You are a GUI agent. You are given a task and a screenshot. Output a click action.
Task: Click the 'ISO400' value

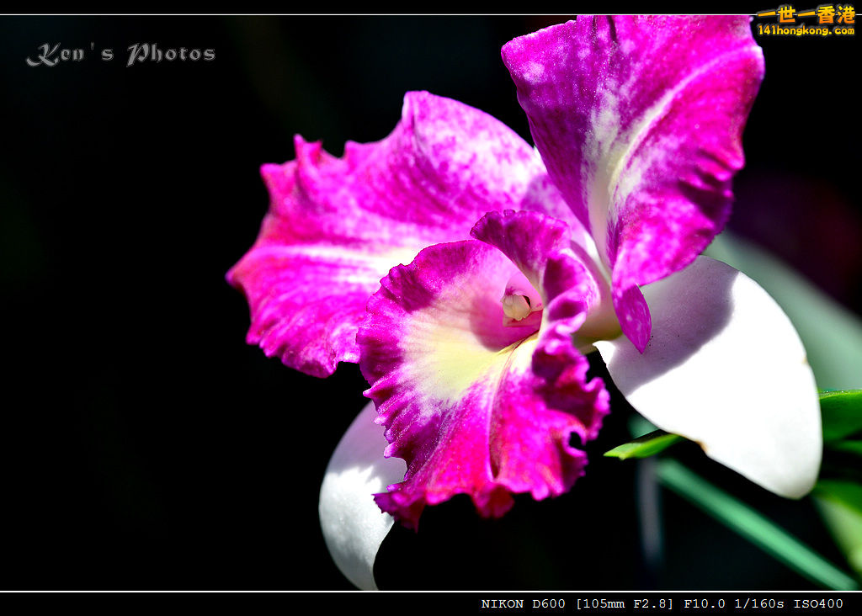pos(818,603)
